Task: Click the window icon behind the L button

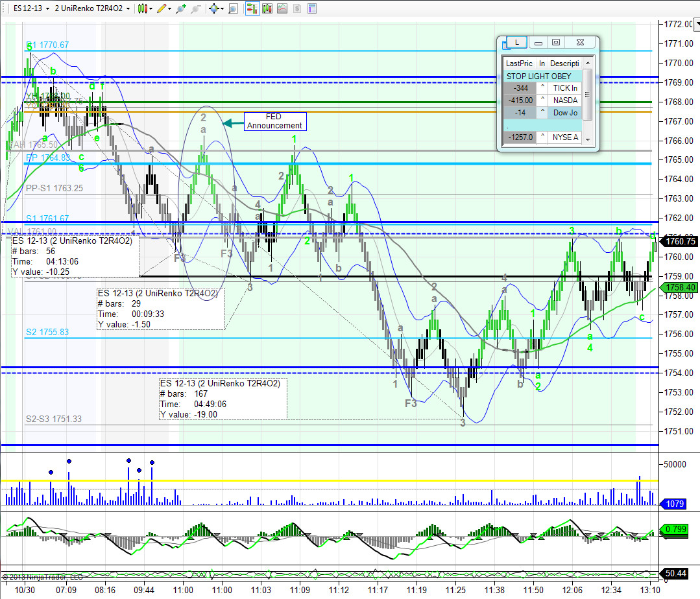Action: point(505,45)
